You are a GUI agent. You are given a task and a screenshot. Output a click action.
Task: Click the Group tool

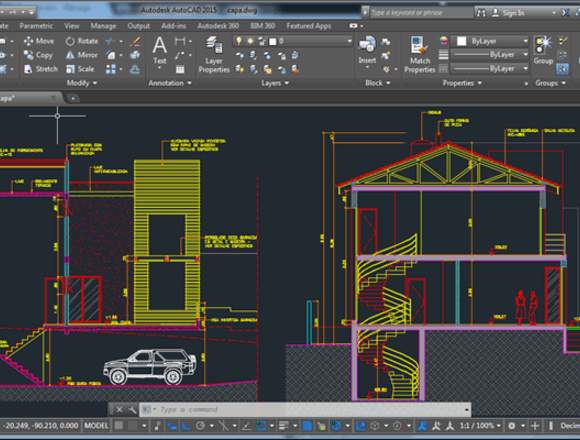point(543,50)
